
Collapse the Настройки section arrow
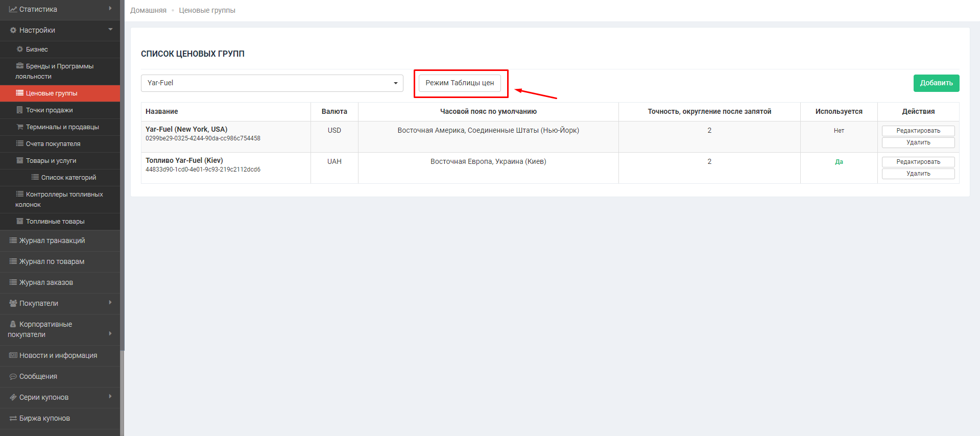(110, 30)
